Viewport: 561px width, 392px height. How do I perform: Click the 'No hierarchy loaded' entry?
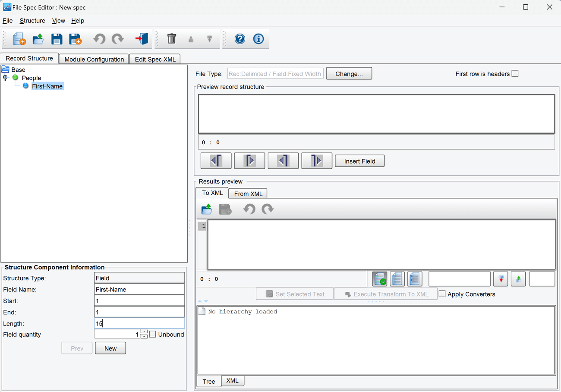coord(243,311)
